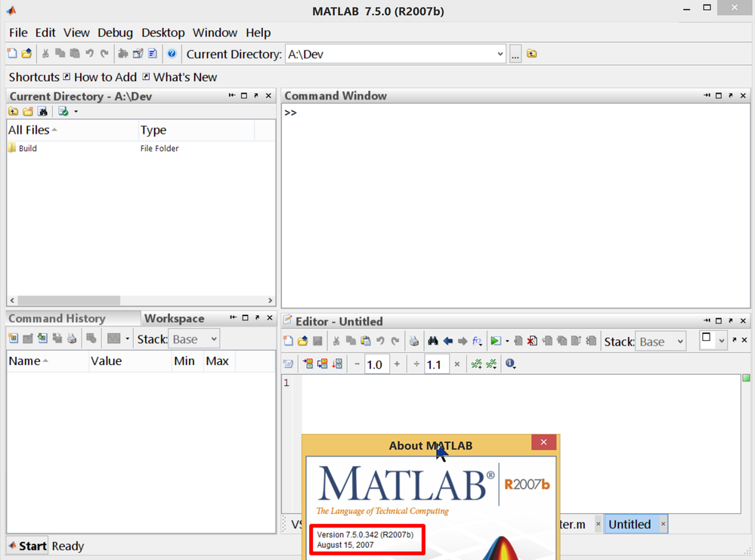Screen dimensions: 755x560
Task: Expand the Workspace Stack dropdown
Action: (214, 339)
